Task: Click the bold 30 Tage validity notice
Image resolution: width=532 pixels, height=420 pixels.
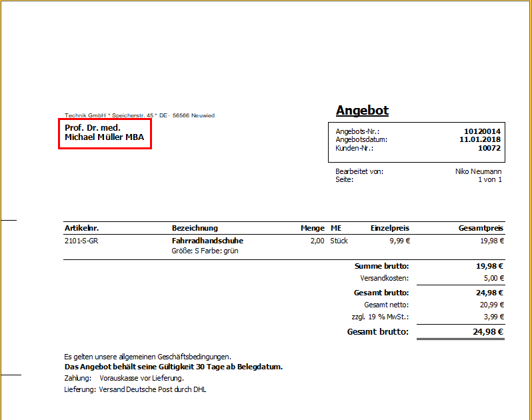Action: 173,367
